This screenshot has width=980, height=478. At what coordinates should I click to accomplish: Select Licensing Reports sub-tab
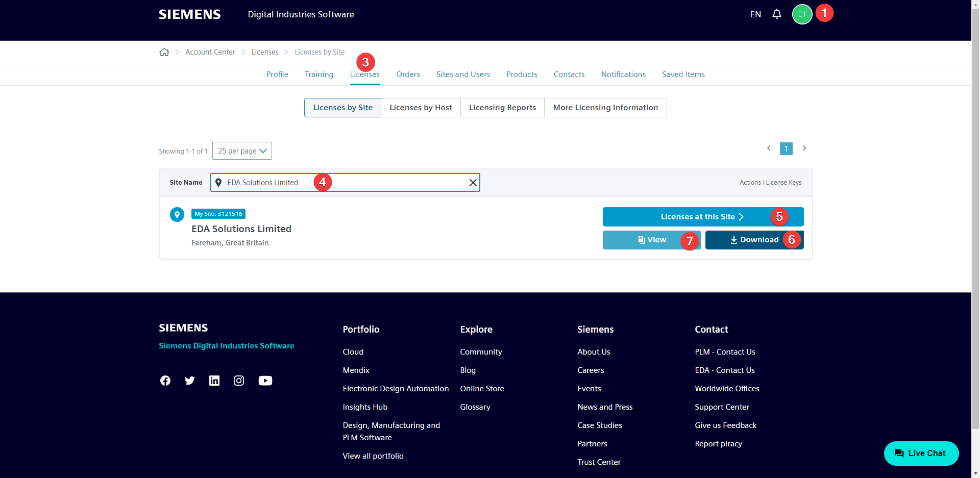[x=502, y=108]
